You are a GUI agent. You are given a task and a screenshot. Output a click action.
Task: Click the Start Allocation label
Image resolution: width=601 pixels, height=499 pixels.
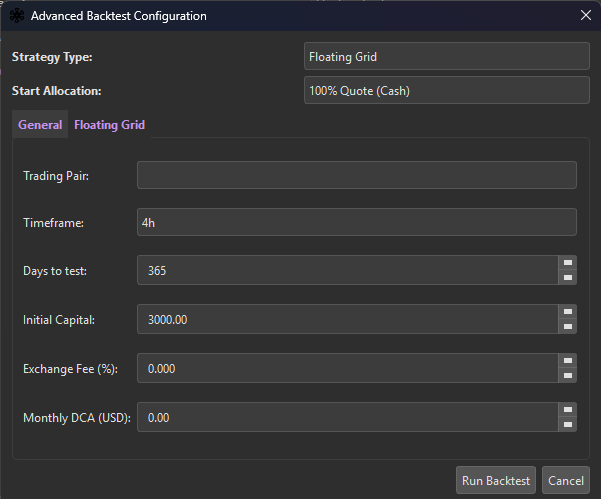(x=57, y=91)
